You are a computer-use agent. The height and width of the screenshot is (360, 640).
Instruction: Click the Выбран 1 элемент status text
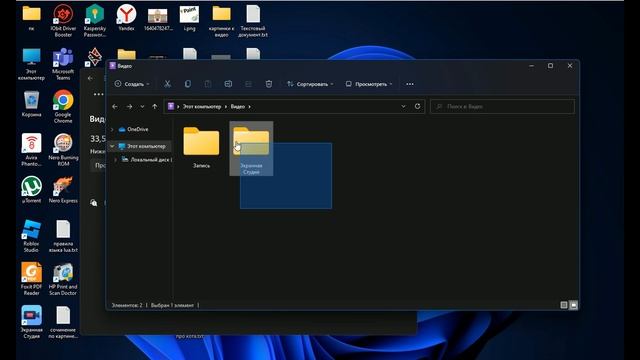pyautogui.click(x=172, y=305)
